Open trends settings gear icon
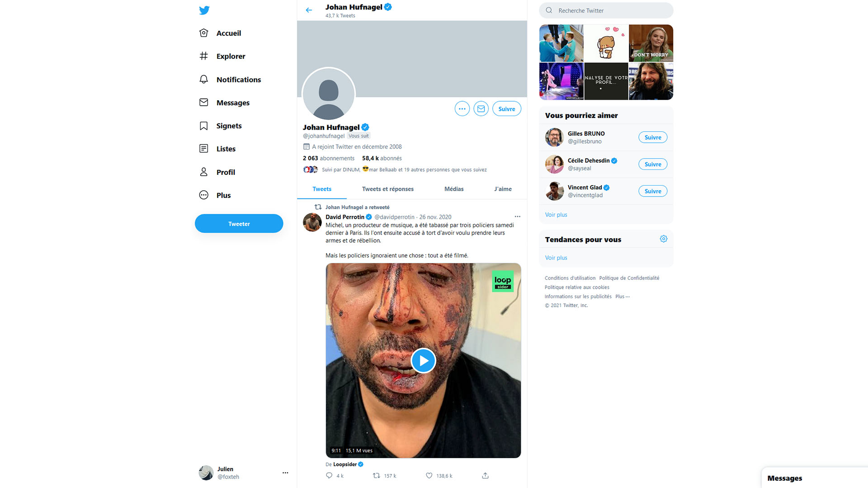 663,239
